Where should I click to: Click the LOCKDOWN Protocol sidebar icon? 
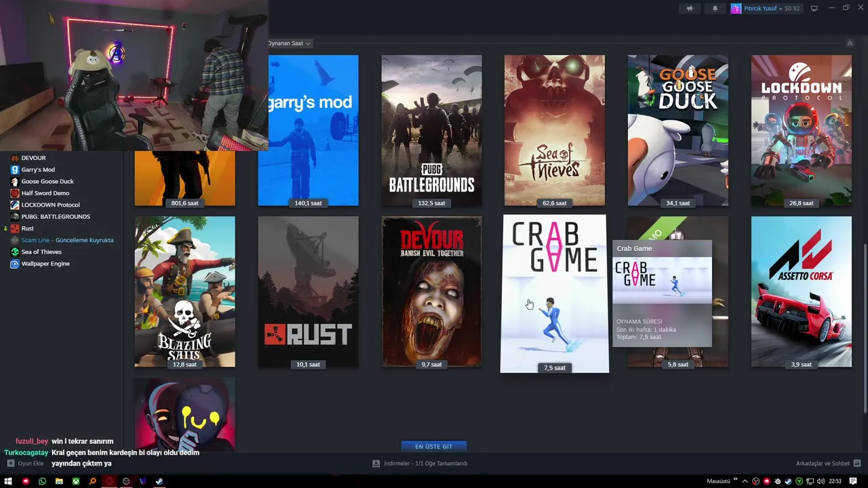tap(15, 205)
